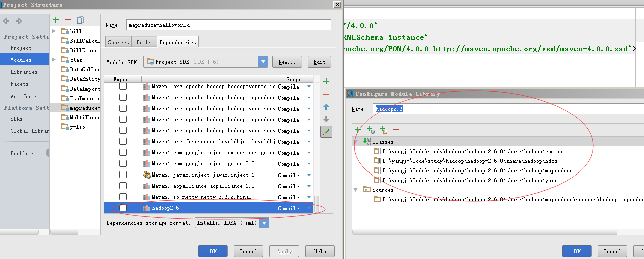Open the Scope dropdown for the leveldbjni dependency
This screenshot has width=644, height=259.
point(309,142)
